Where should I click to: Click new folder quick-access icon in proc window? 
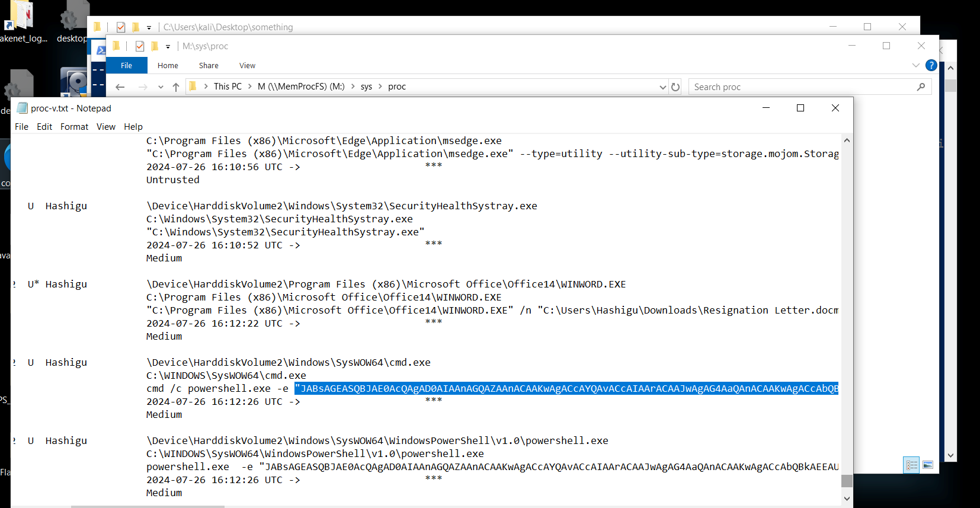pos(155,46)
